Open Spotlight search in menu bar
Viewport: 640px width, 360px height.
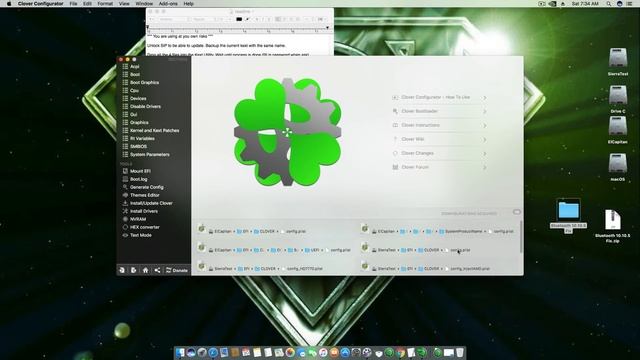click(x=608, y=4)
